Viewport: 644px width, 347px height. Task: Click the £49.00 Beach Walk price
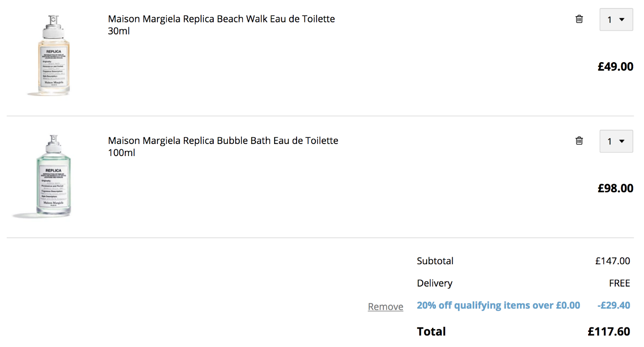615,67
